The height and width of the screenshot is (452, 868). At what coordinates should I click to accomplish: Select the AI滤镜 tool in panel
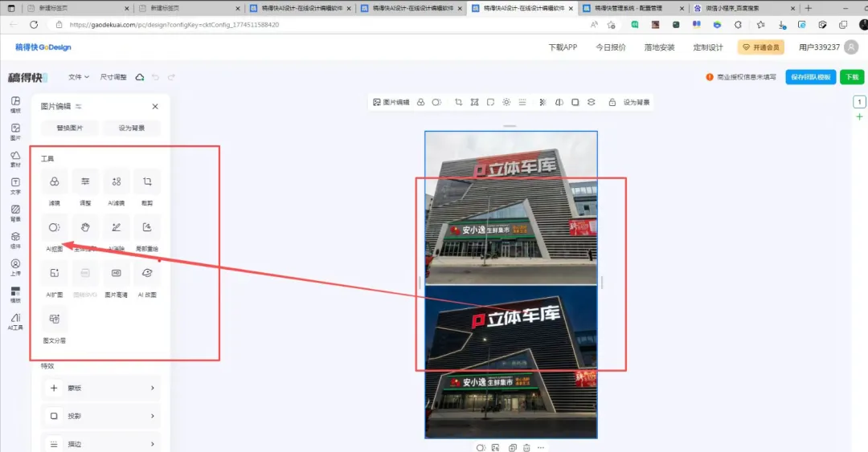coord(117,188)
